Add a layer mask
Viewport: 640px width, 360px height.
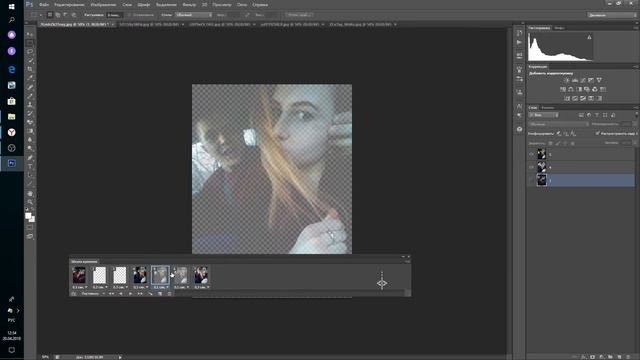click(593, 357)
